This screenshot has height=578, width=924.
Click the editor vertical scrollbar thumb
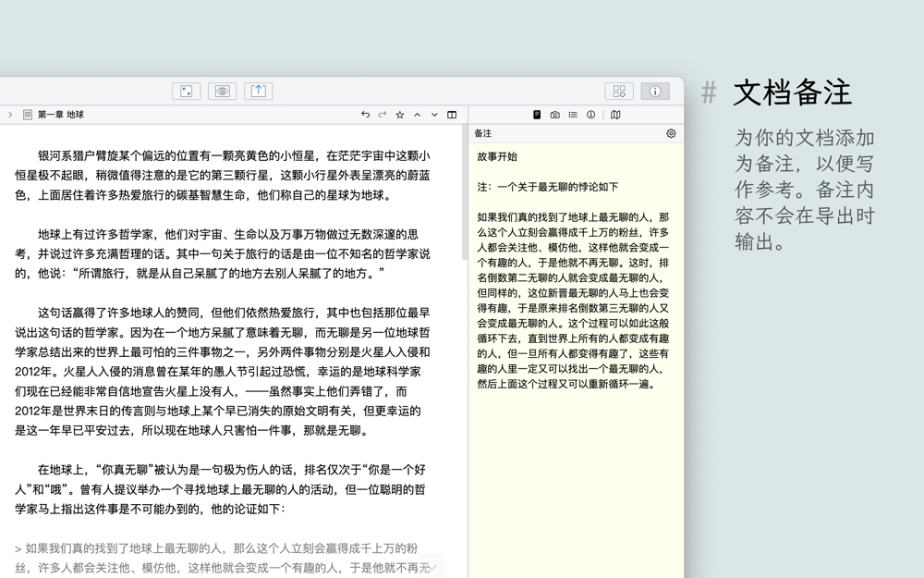coord(465,193)
